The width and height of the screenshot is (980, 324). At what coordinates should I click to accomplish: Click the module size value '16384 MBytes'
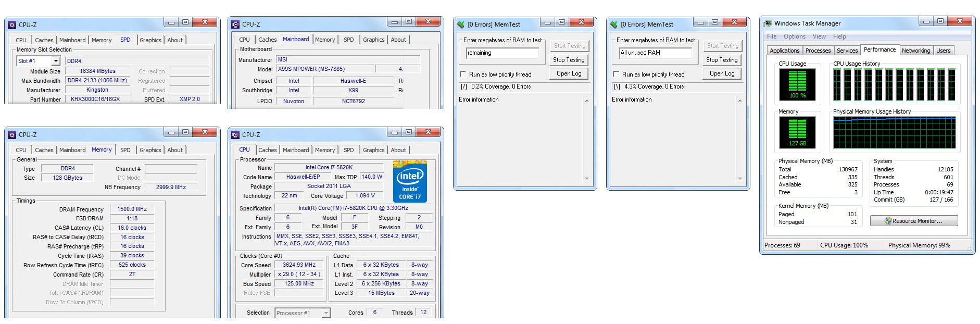point(97,71)
